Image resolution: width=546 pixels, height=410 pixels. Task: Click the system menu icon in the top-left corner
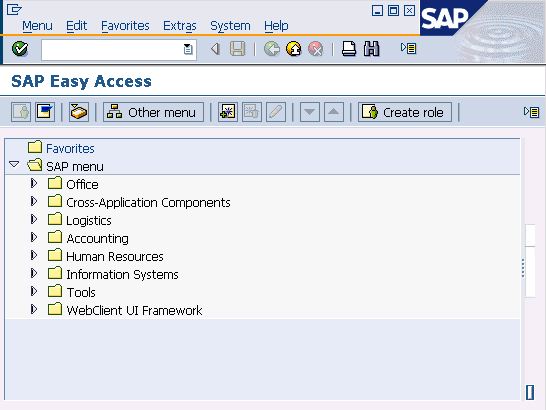coord(14,9)
